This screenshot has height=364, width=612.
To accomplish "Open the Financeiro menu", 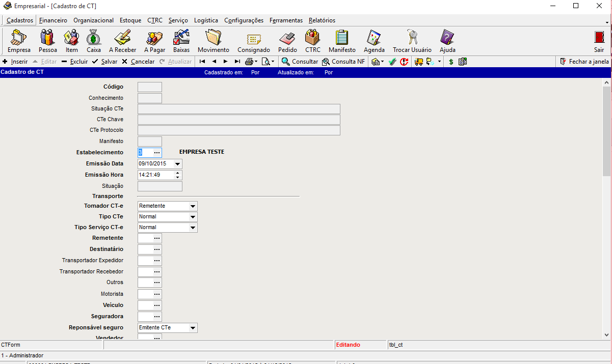I will [53, 20].
